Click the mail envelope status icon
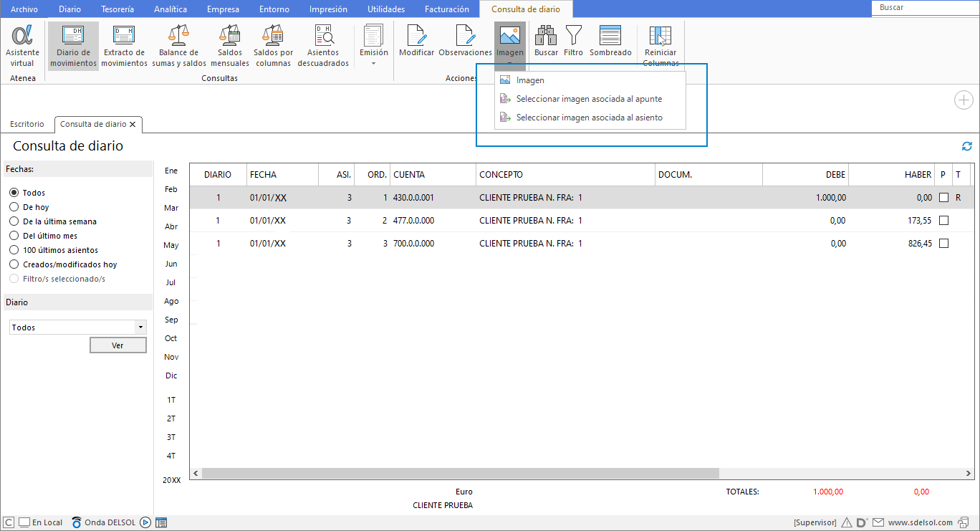 click(878, 522)
